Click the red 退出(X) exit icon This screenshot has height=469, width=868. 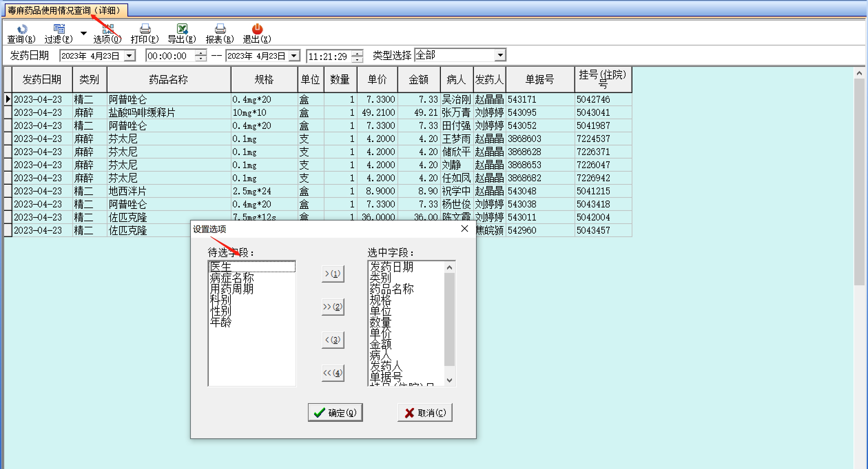pos(257,29)
